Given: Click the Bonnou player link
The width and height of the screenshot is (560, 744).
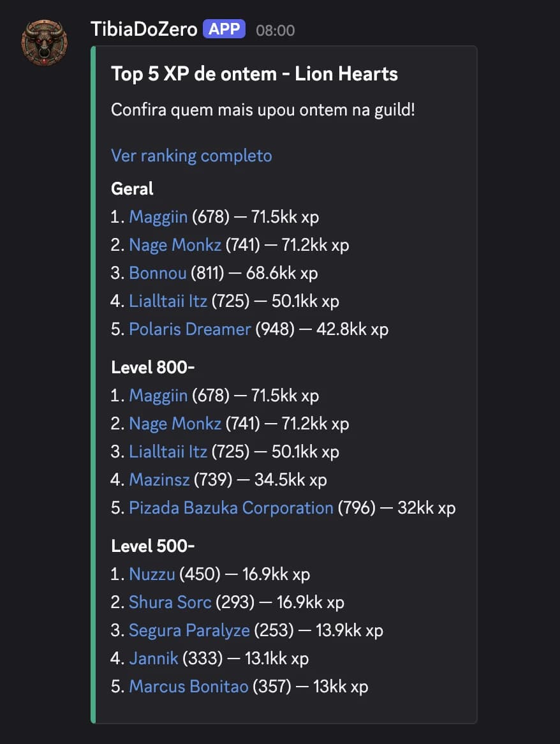Looking at the screenshot, I should tap(158, 272).
